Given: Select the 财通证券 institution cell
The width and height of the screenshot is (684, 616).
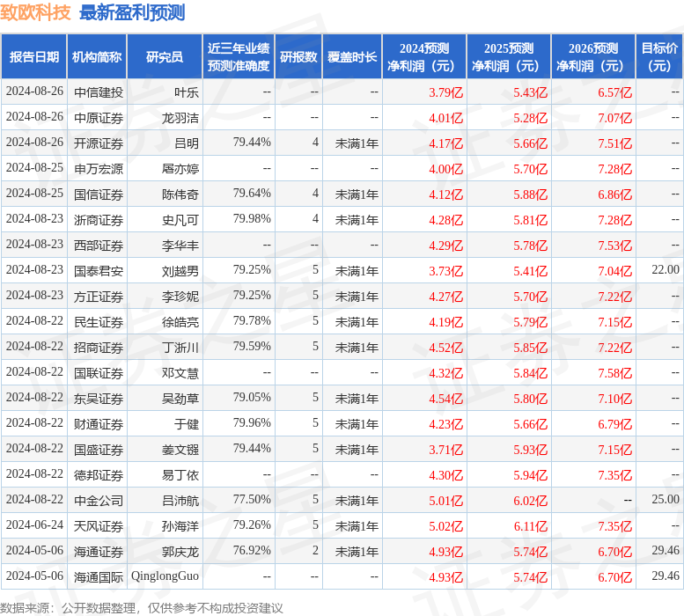Looking at the screenshot, I should (99, 424).
